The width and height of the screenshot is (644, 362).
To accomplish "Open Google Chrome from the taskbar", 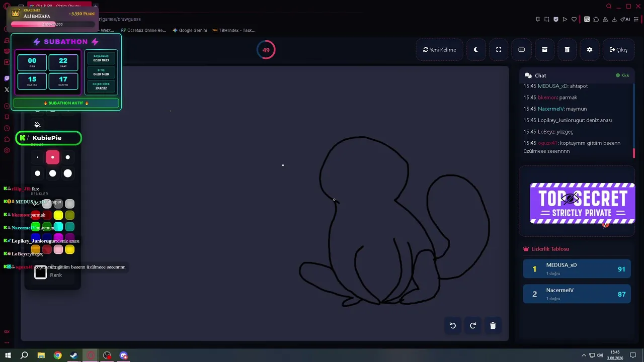I will pyautogui.click(x=58, y=355).
